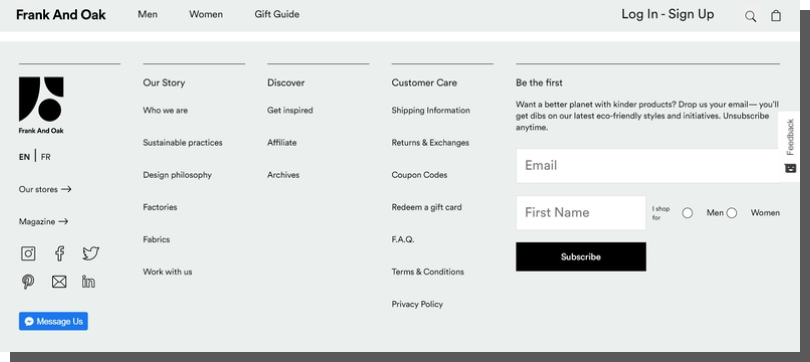Select the Women radio button
810x362 pixels.
coord(731,213)
